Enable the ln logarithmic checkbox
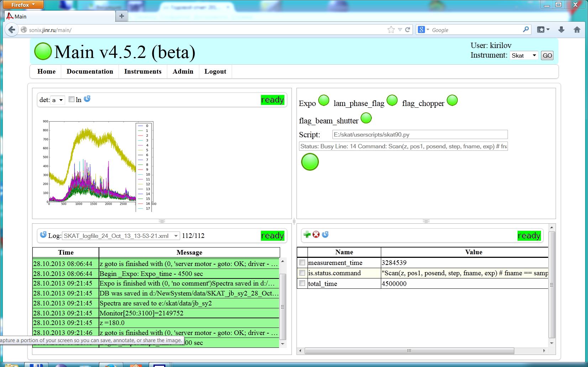Screen dimensions: 588x367 coord(72,100)
